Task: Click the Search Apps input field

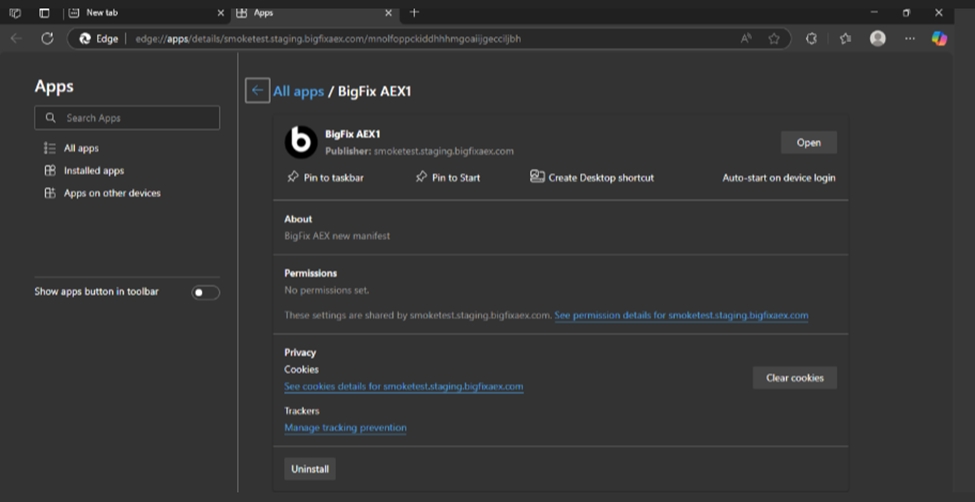Action: [127, 118]
